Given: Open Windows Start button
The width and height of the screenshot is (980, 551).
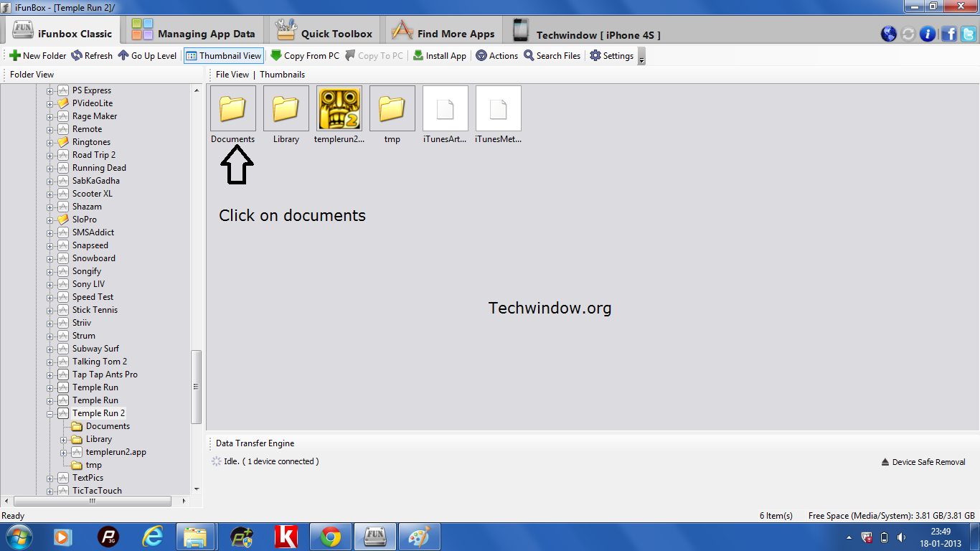Looking at the screenshot, I should coord(19,537).
